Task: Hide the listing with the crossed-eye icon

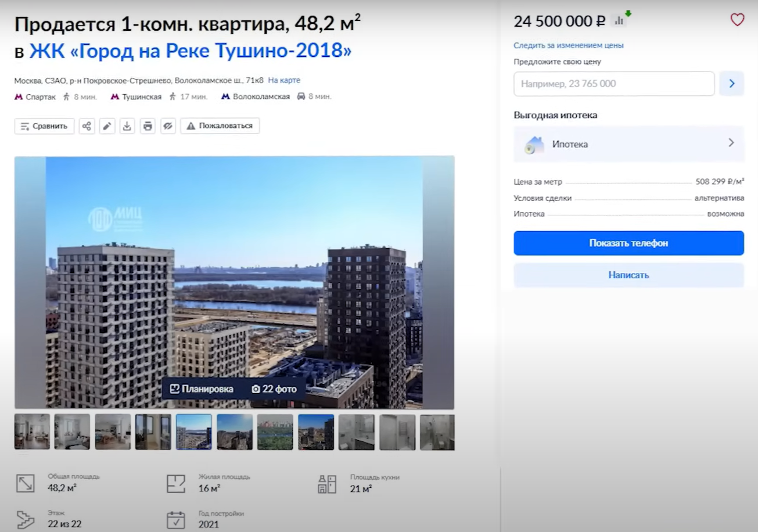Action: (168, 126)
